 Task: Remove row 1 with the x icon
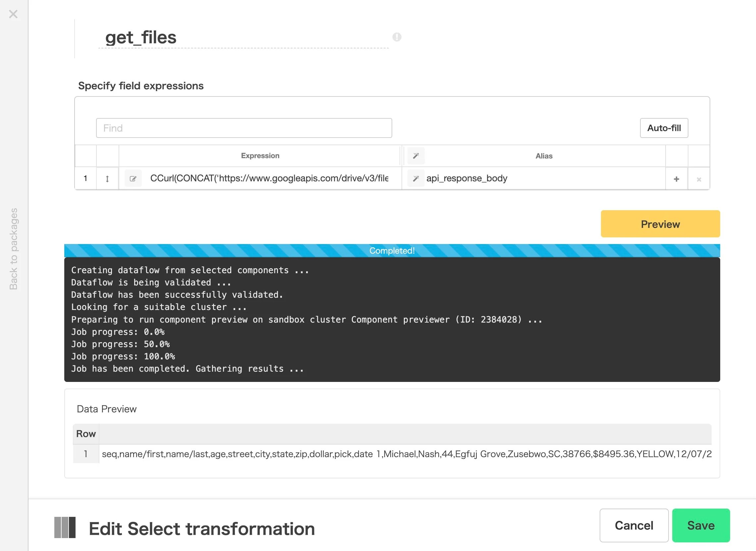(699, 179)
